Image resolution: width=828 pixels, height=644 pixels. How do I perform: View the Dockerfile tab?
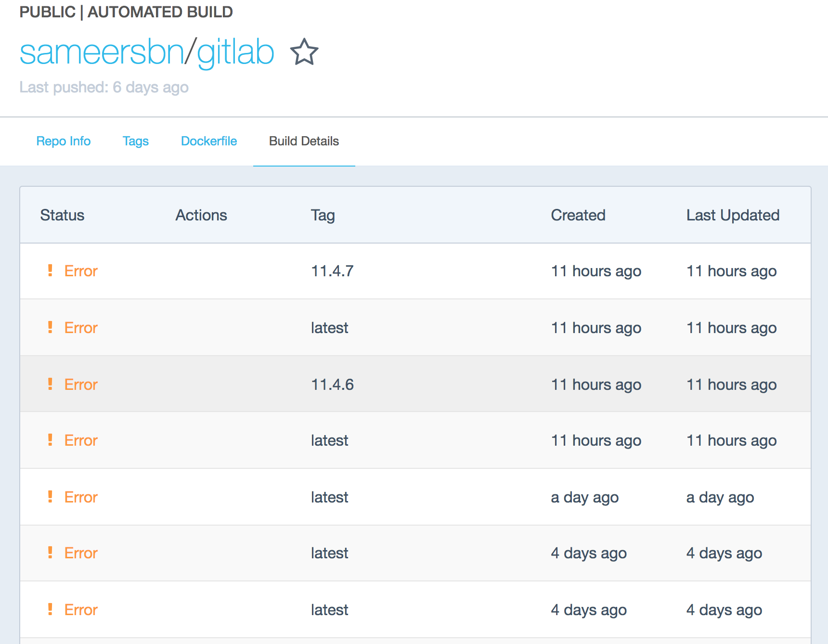pos(209,141)
